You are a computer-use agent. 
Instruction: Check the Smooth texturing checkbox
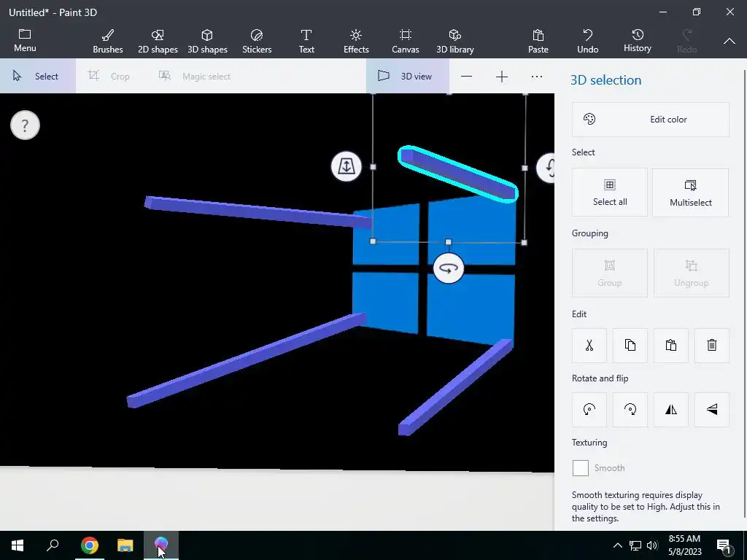pyautogui.click(x=580, y=468)
